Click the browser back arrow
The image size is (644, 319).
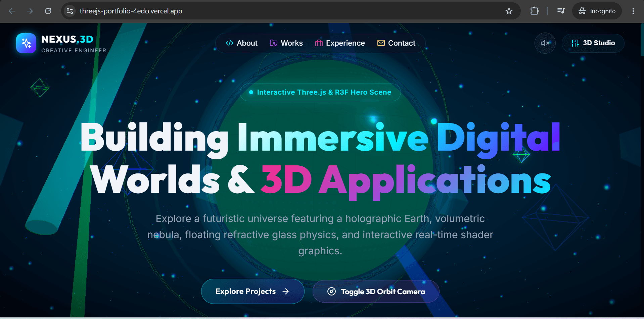pyautogui.click(x=12, y=11)
